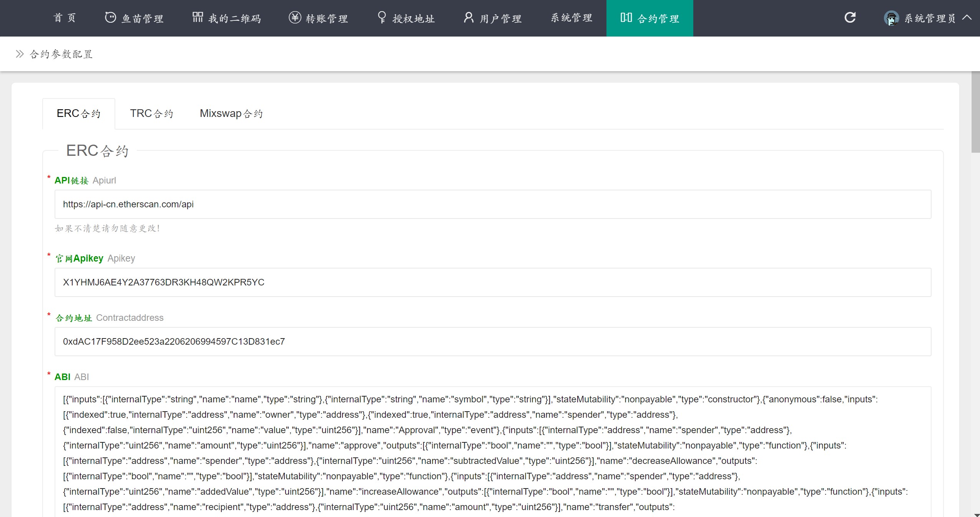
Task: Select the 合约地址 contract address field
Action: point(492,341)
